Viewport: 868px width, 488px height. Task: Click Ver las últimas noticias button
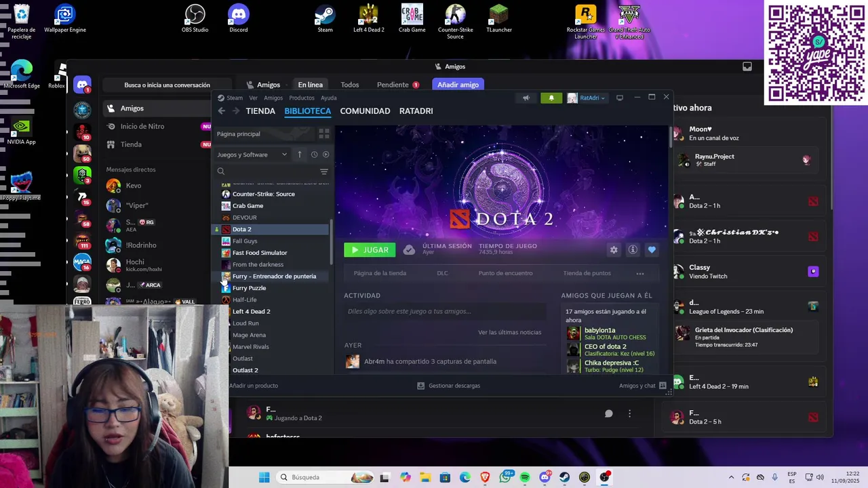(x=509, y=332)
